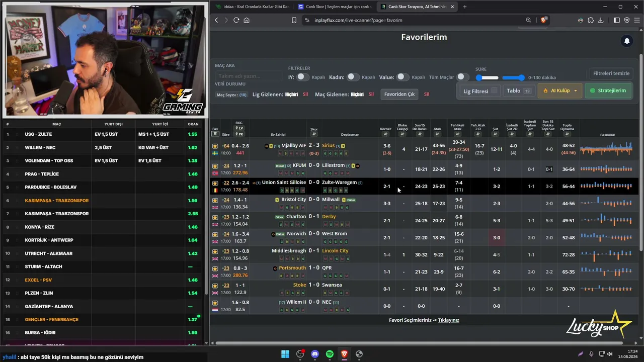Image resolution: width=644 pixels, height=362 pixels.
Task: Toggle the Value filter switch
Action: click(x=403, y=77)
